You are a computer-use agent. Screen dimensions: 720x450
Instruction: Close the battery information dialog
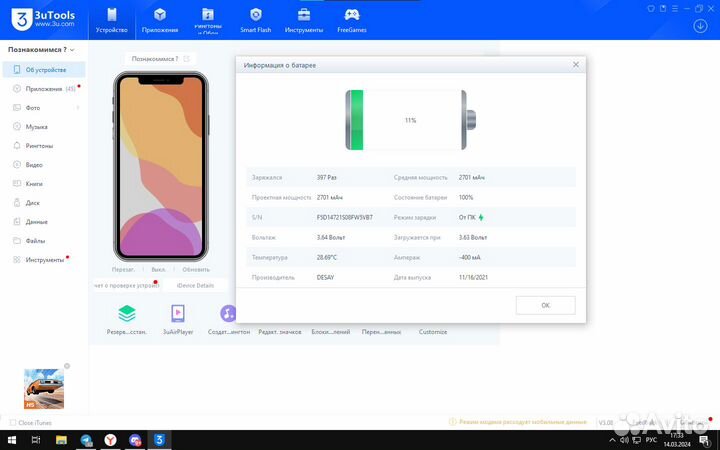click(576, 65)
